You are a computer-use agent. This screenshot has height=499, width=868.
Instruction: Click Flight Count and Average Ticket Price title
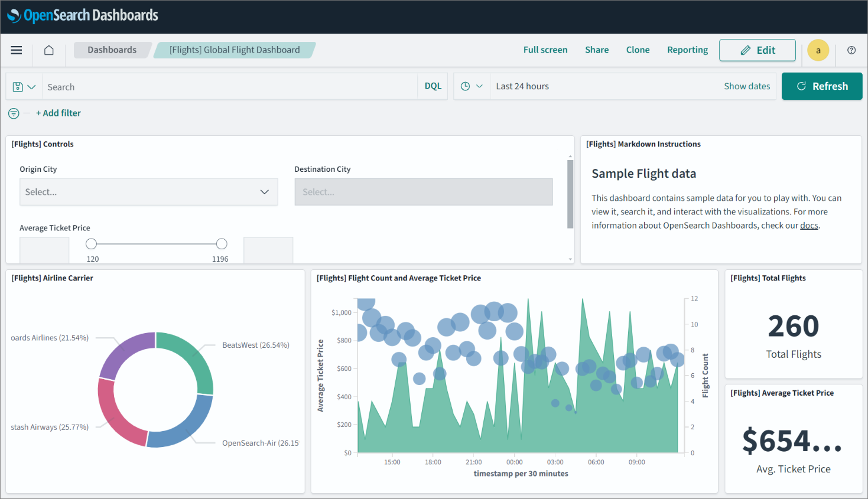coord(399,278)
